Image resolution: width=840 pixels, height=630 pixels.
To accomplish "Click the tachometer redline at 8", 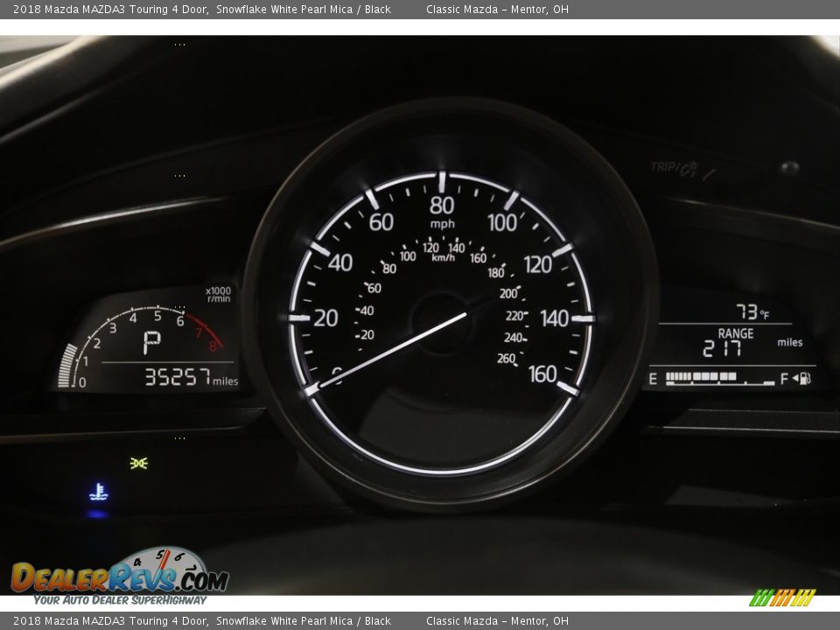I will click(x=212, y=346).
